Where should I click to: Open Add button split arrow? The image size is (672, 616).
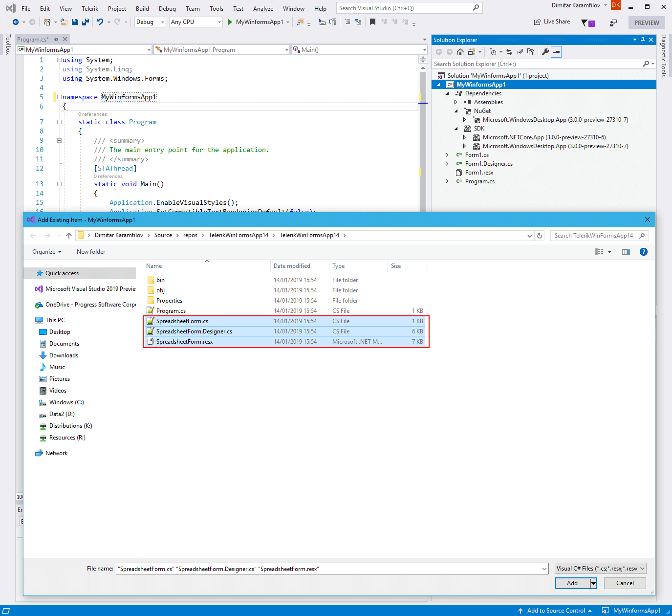593,583
